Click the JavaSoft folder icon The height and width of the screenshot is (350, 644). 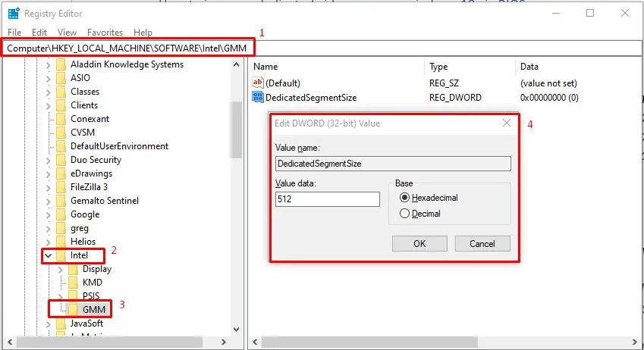[61, 323]
